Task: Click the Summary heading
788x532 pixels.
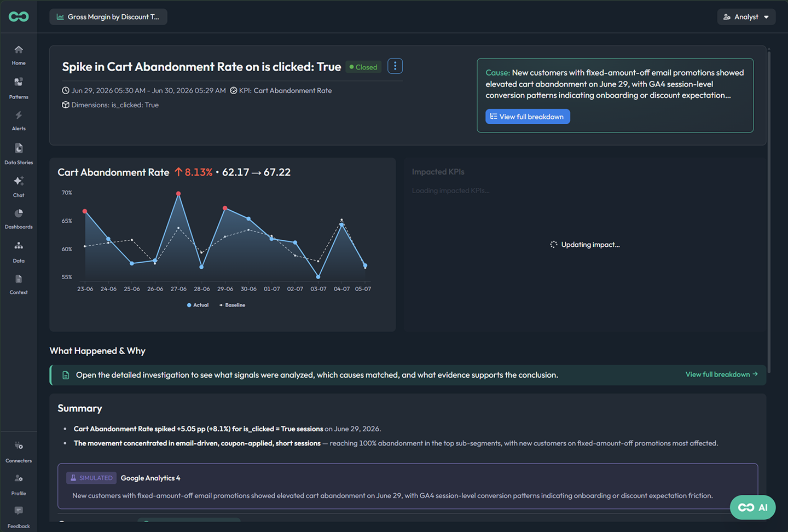Action: click(80, 408)
